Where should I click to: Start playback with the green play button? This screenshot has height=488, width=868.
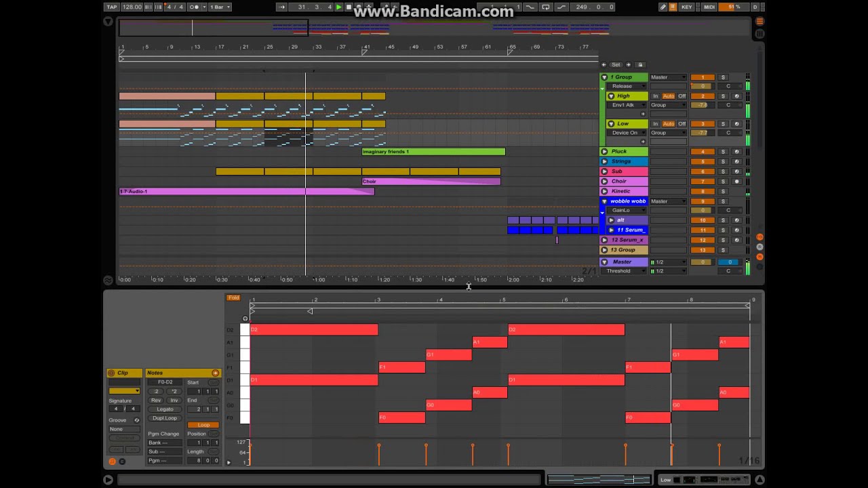[338, 7]
